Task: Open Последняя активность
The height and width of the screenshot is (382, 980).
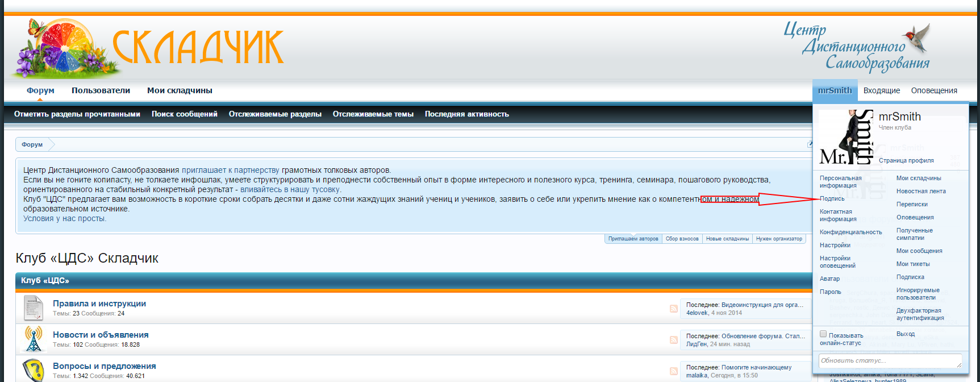Action: click(x=467, y=114)
